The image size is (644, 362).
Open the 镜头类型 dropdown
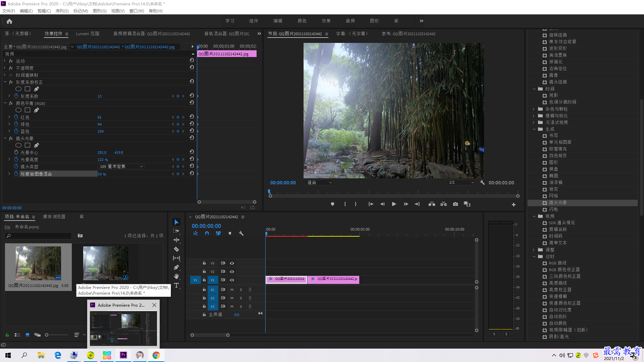click(121, 167)
